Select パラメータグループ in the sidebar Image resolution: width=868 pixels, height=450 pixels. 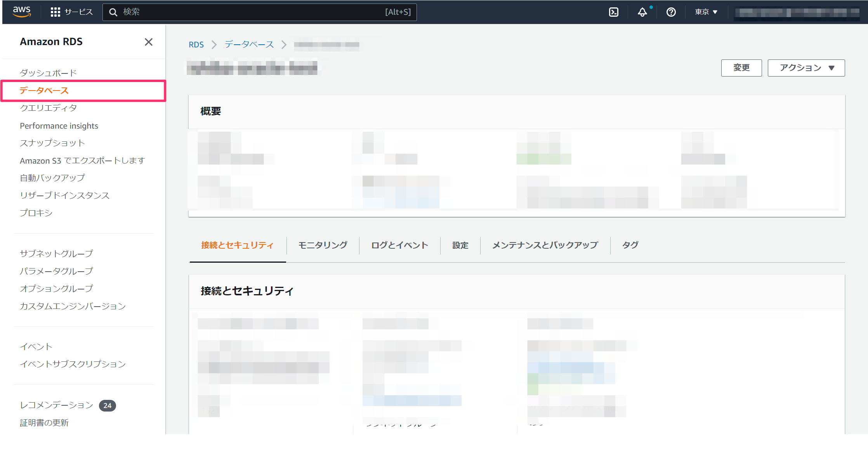pos(57,271)
